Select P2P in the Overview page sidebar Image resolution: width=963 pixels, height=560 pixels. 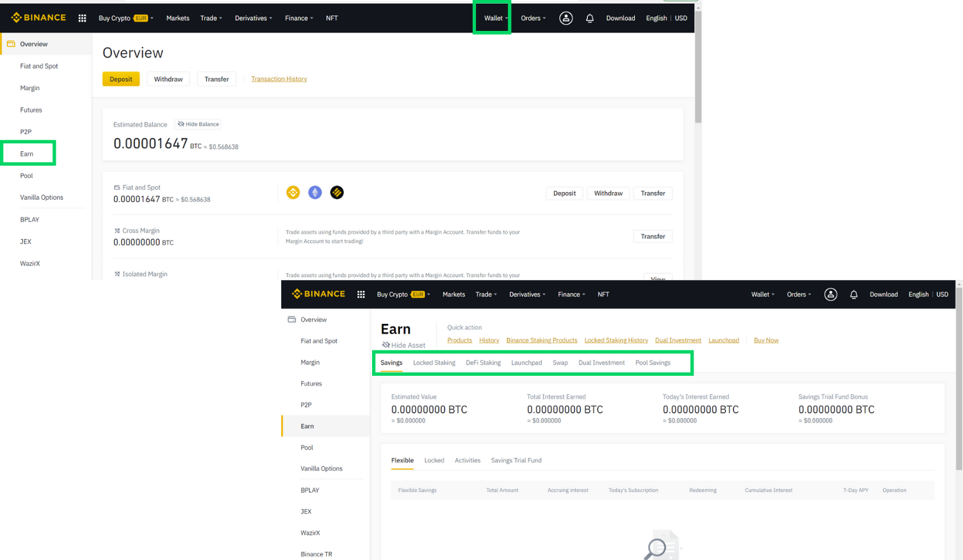[x=25, y=132]
